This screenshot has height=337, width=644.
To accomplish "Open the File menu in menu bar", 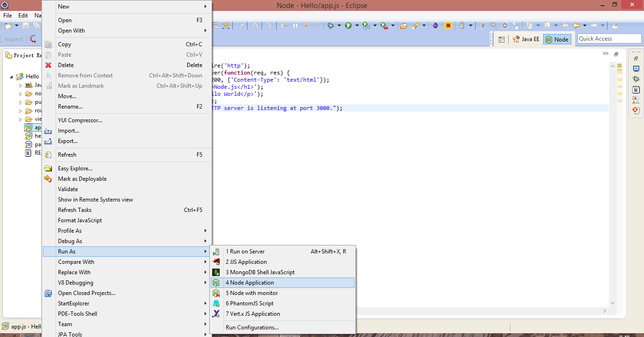I will 8,16.
